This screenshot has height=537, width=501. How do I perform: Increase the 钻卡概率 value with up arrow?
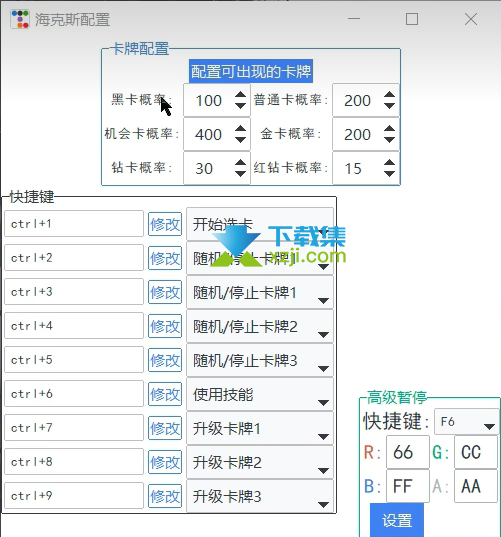point(240,163)
